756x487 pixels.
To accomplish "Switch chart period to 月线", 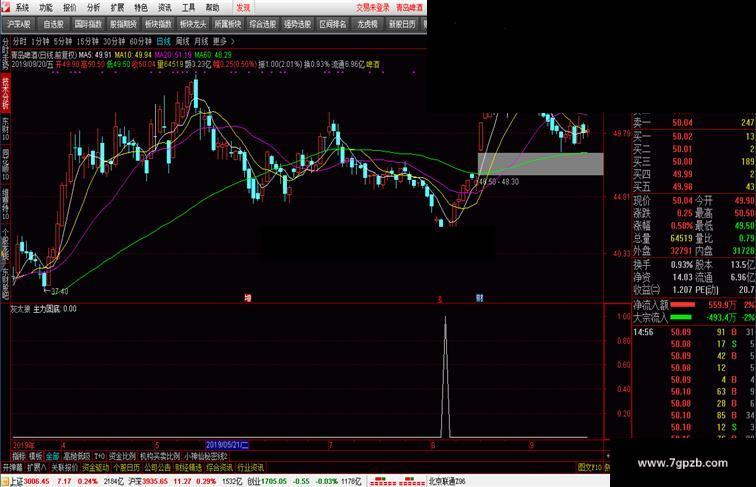I will [201, 41].
